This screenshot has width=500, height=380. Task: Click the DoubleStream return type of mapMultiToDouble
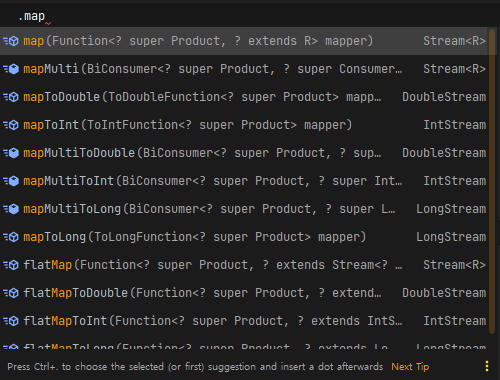pos(444,153)
